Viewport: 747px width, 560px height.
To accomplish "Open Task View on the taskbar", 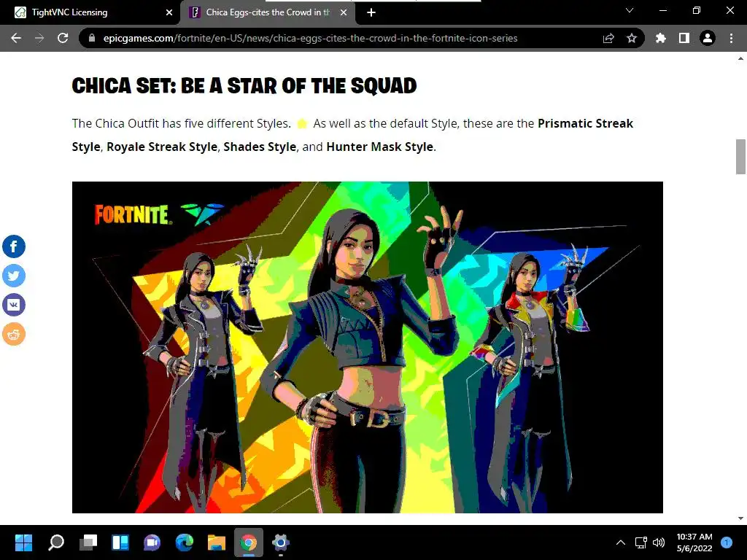I will click(88, 542).
